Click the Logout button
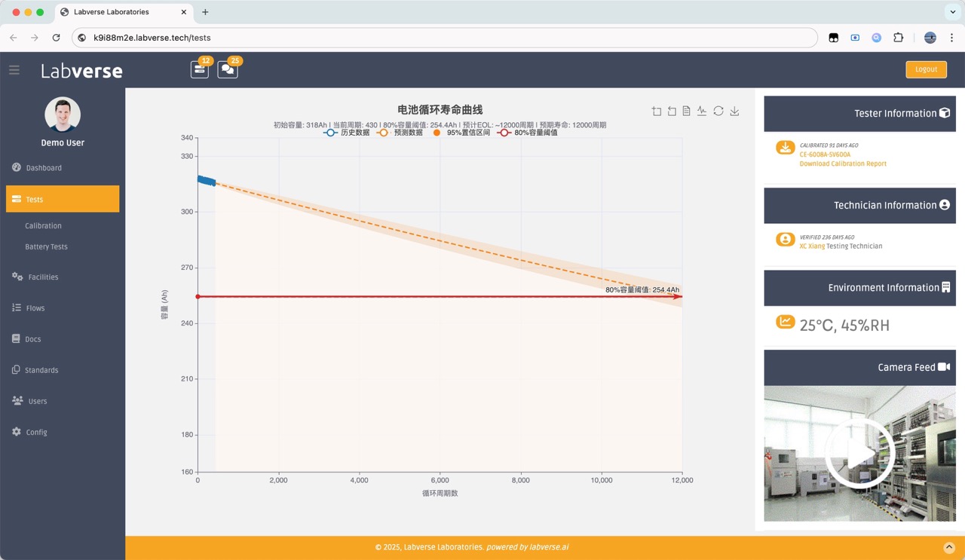 coord(926,69)
